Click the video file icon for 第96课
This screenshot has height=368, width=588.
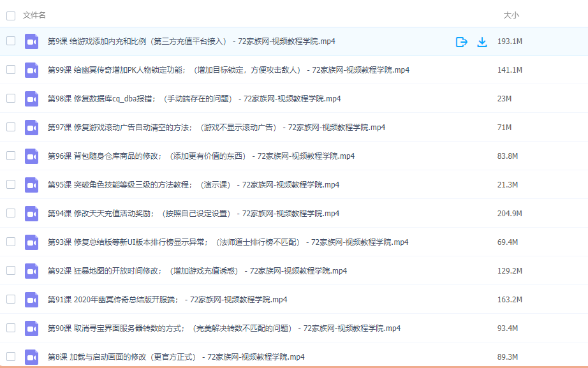click(x=31, y=156)
